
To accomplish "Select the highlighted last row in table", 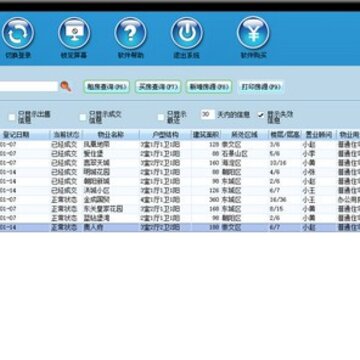I will (180, 228).
